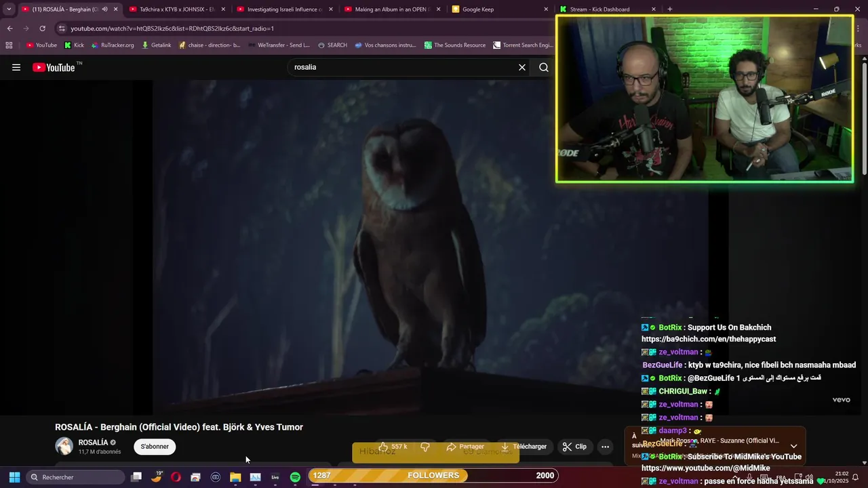
Task: Like the Berghain video
Action: [393, 447]
